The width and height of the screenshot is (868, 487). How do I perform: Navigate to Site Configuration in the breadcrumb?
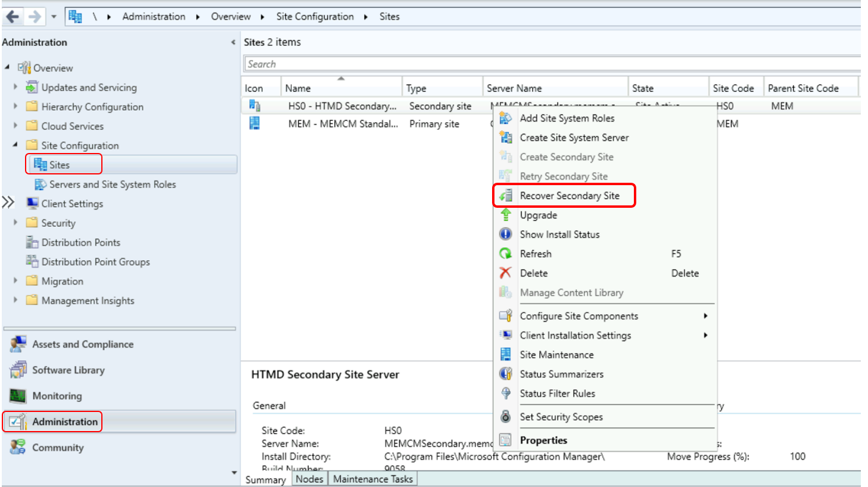tap(315, 16)
